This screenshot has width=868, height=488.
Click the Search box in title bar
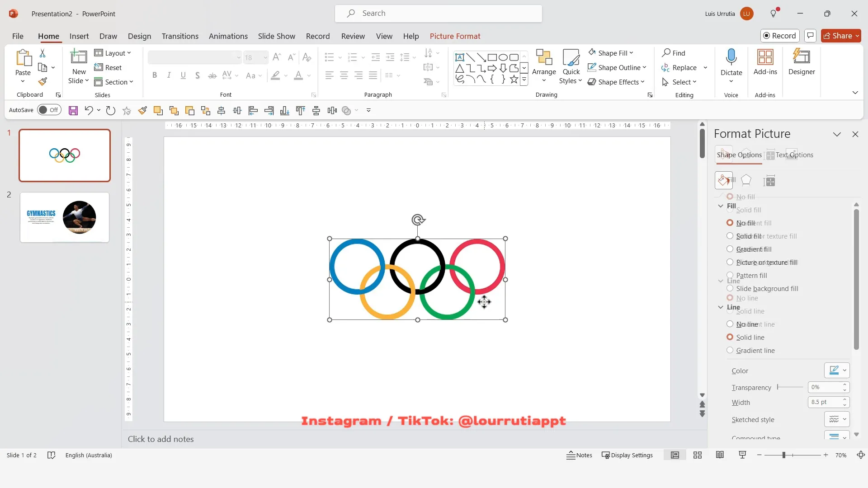click(x=438, y=14)
